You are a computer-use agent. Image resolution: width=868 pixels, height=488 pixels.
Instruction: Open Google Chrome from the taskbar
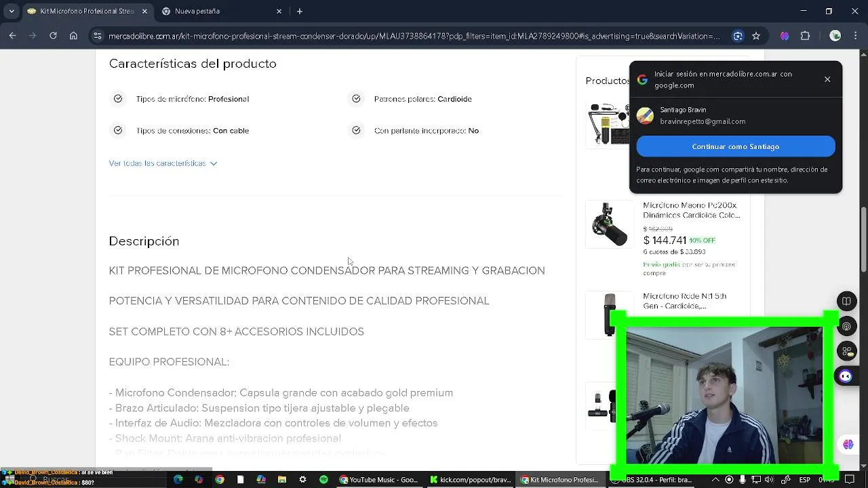coord(220,480)
